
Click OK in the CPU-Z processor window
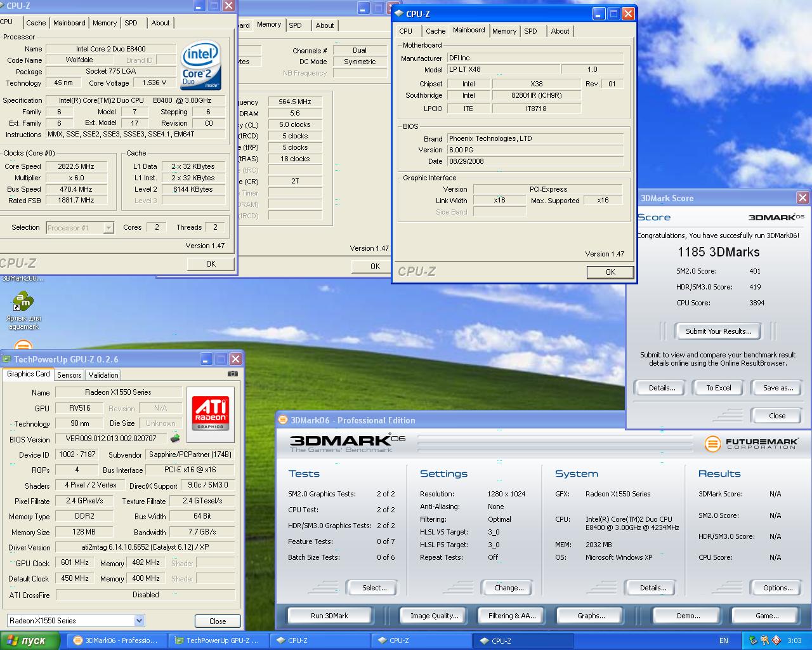pos(211,263)
